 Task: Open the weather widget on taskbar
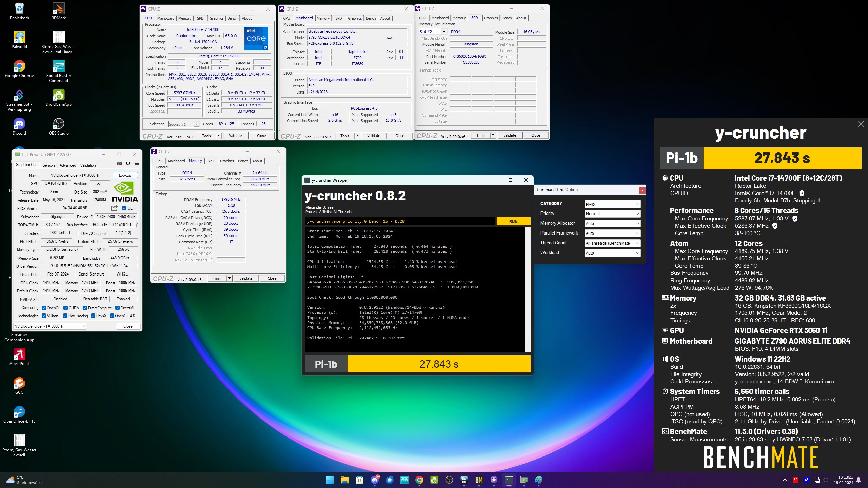click(24, 480)
